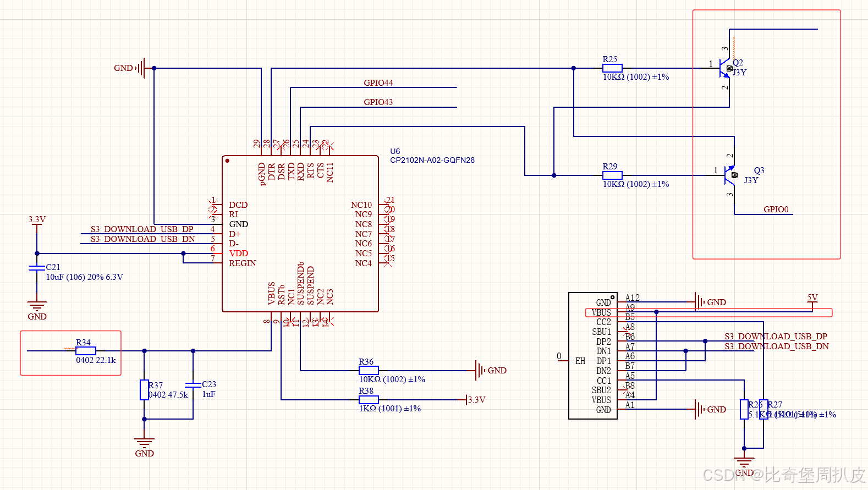Viewport: 868px width, 490px height.
Task: Select the '0402 47.5k' value text
Action: point(168,395)
